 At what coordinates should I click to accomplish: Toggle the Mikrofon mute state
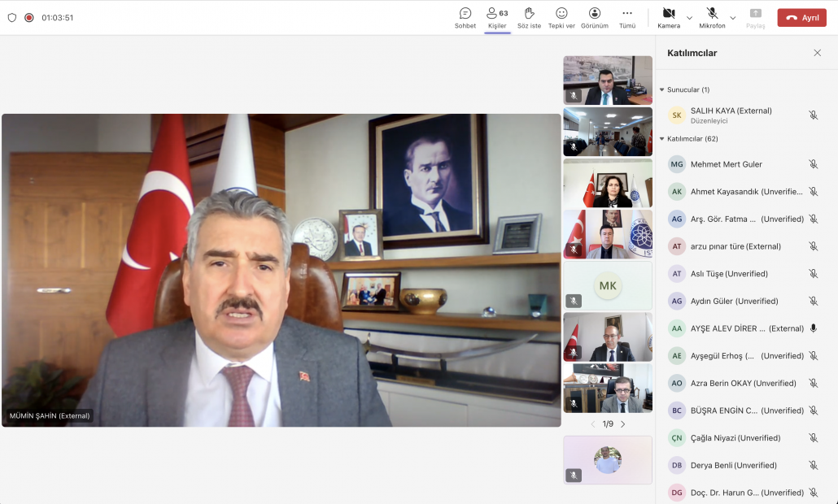(712, 14)
